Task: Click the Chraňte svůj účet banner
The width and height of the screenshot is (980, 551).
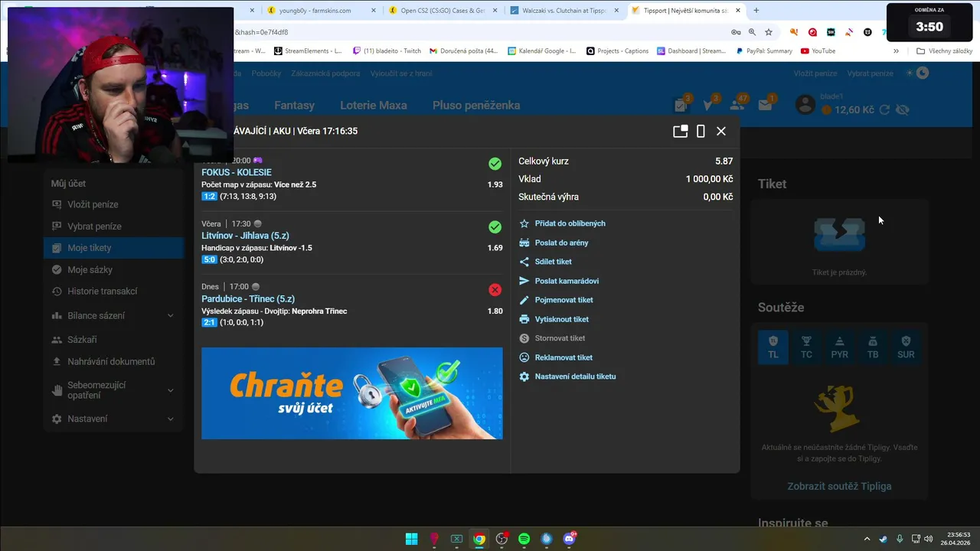Action: (x=352, y=393)
